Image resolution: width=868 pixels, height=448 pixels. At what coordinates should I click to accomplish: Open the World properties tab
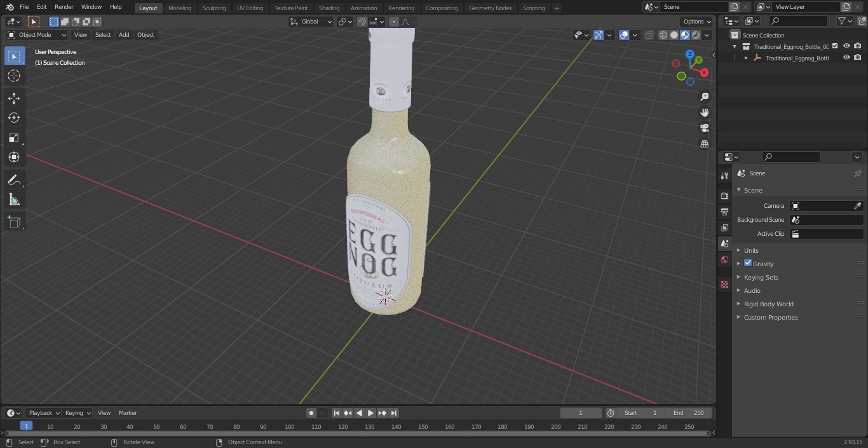(724, 259)
